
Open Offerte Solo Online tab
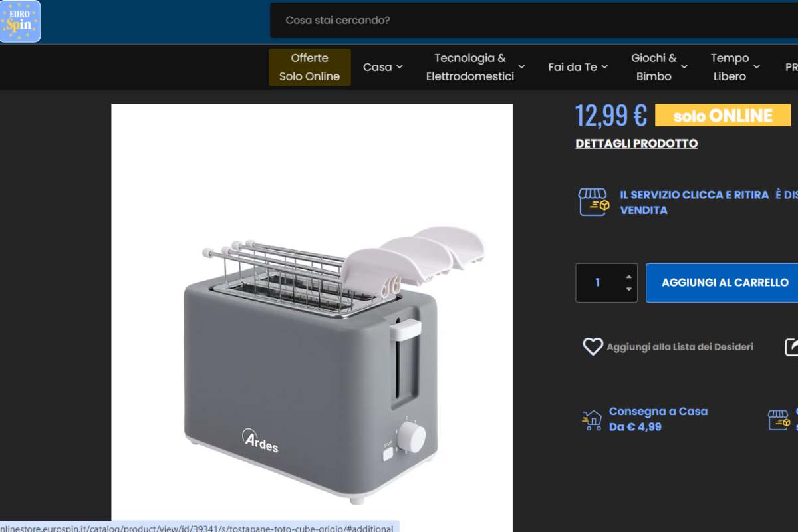[x=309, y=67]
